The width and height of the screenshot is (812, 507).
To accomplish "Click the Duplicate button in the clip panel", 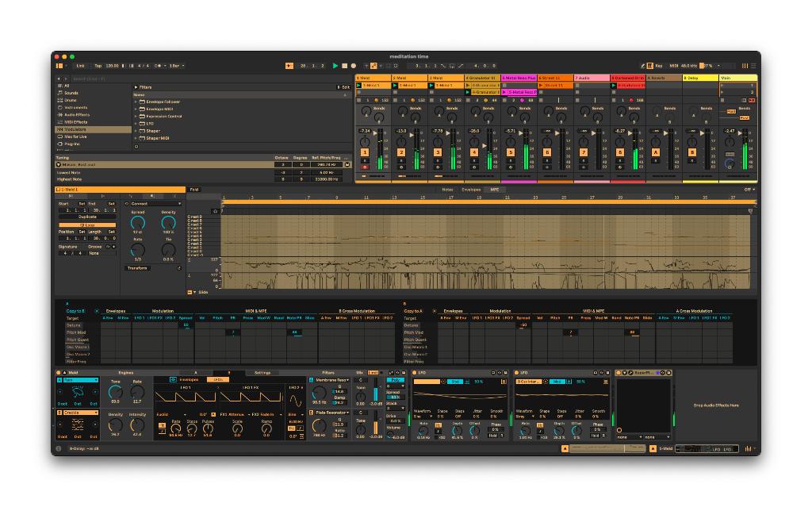I will click(87, 217).
